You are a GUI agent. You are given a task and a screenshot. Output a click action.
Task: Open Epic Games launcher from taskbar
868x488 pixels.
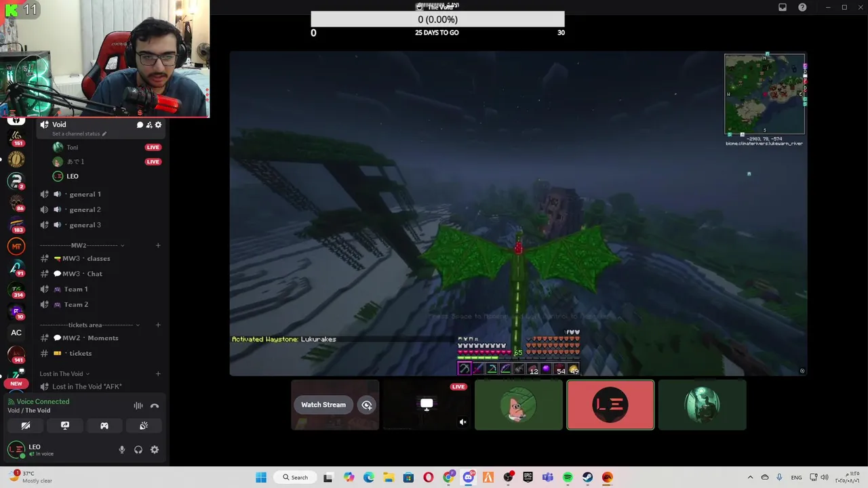[528, 477]
